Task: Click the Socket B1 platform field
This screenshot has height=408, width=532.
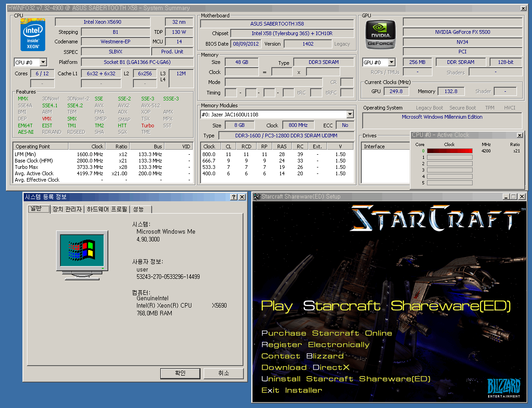Action: click(137, 63)
